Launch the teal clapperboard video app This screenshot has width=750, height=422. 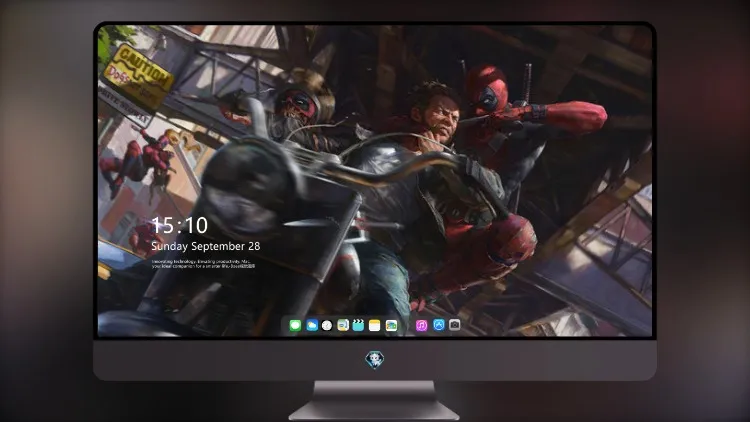(358, 326)
